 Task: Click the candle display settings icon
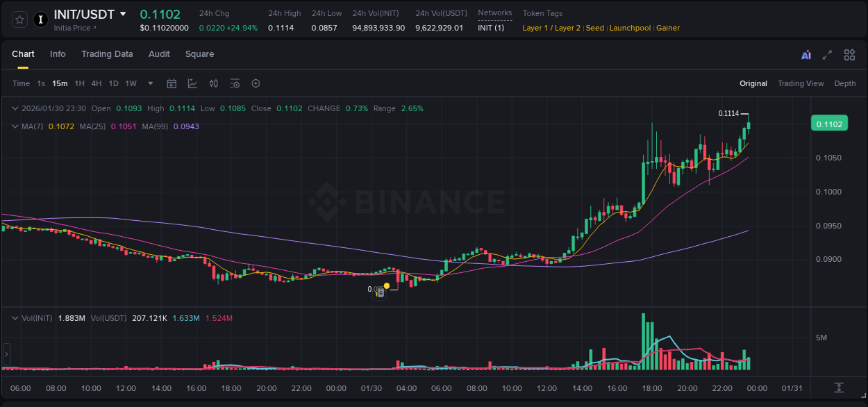point(214,83)
